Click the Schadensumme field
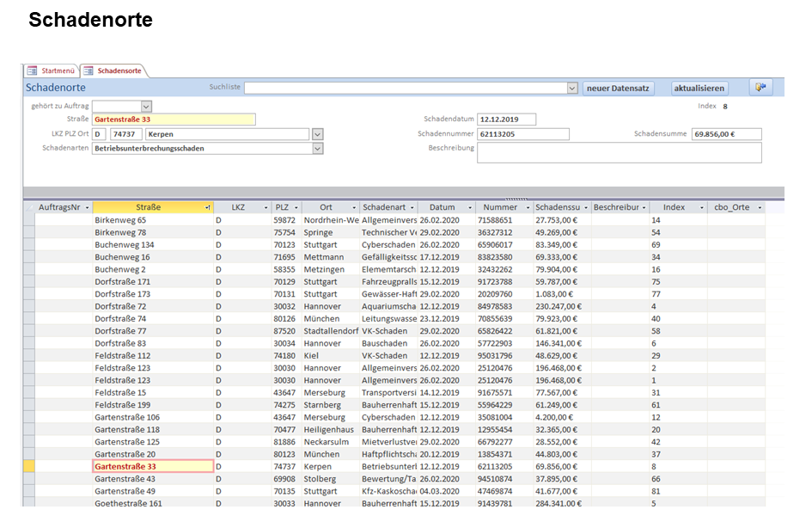The width and height of the screenshot is (812, 528). click(x=726, y=134)
